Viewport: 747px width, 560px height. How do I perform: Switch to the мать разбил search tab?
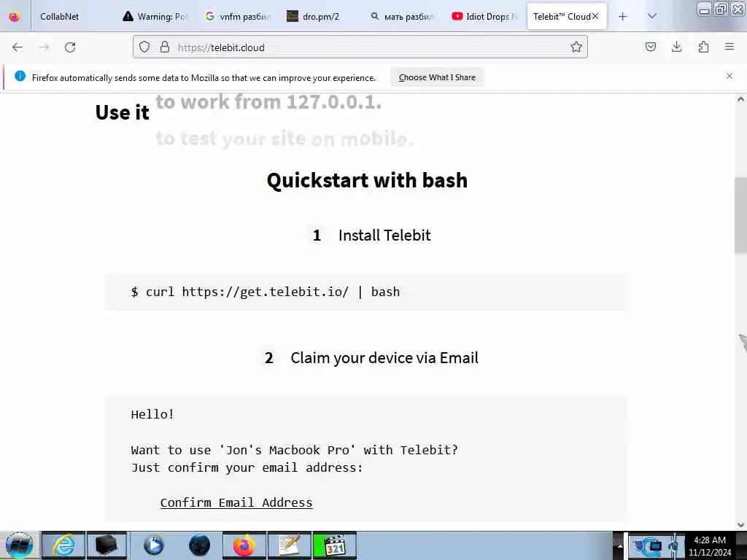coord(403,17)
